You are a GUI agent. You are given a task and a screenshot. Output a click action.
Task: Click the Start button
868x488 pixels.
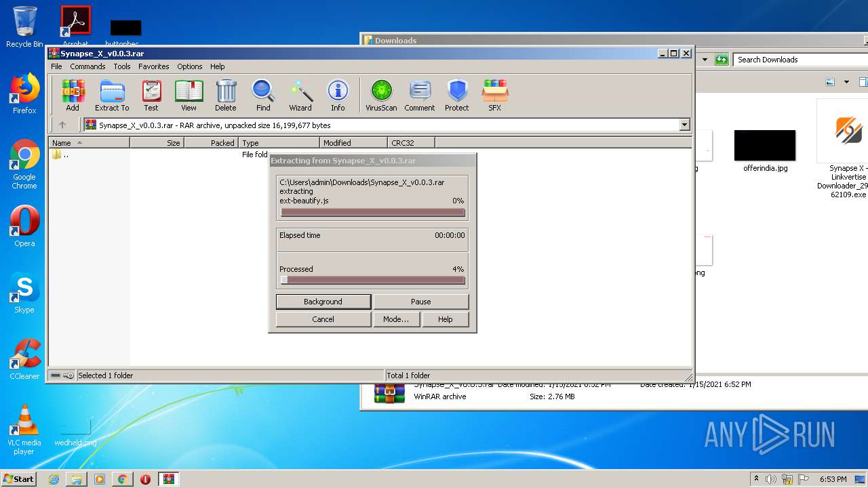19,479
